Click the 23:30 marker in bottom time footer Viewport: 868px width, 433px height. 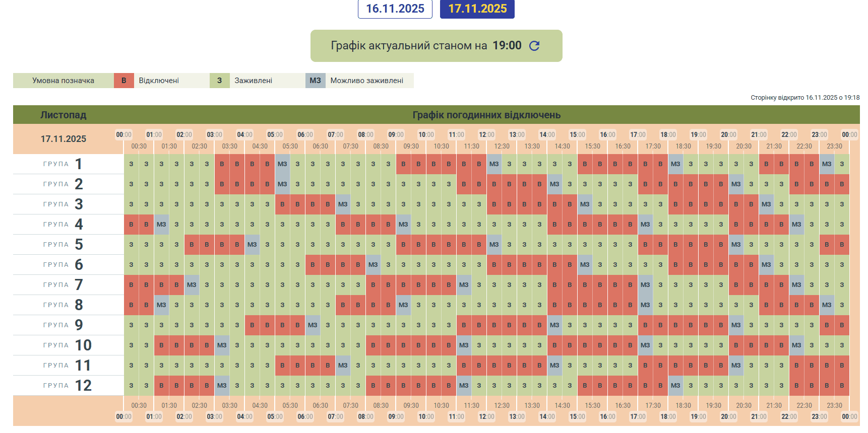(834, 405)
